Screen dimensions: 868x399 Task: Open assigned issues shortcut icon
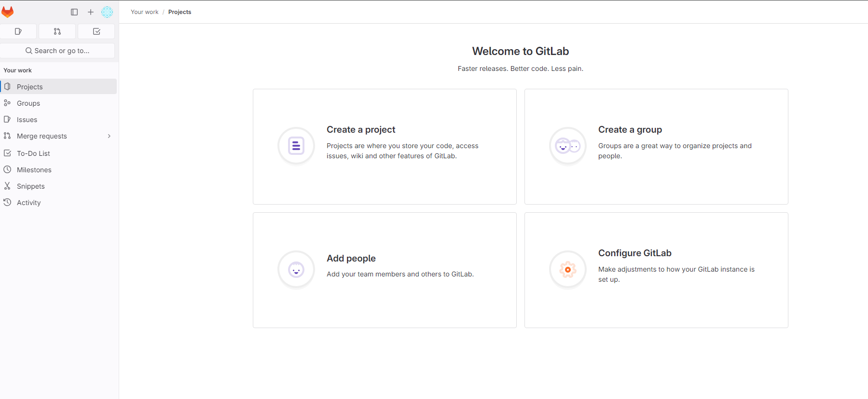[18, 31]
